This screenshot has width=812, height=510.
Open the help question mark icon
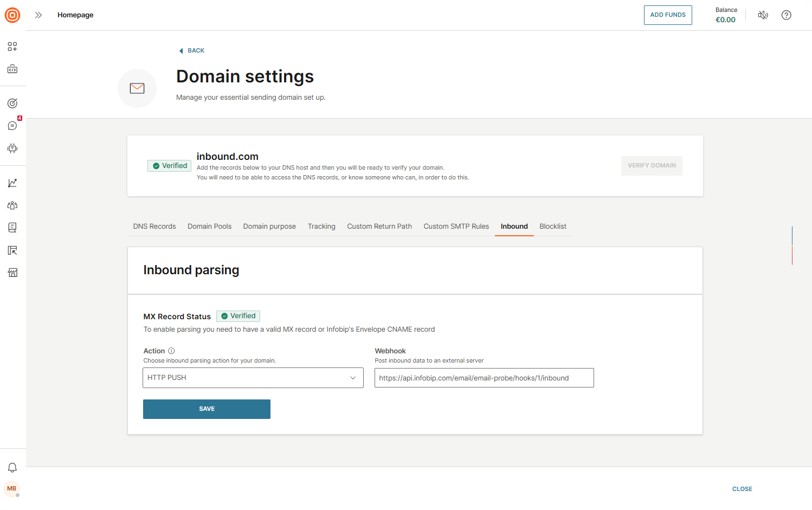point(787,15)
